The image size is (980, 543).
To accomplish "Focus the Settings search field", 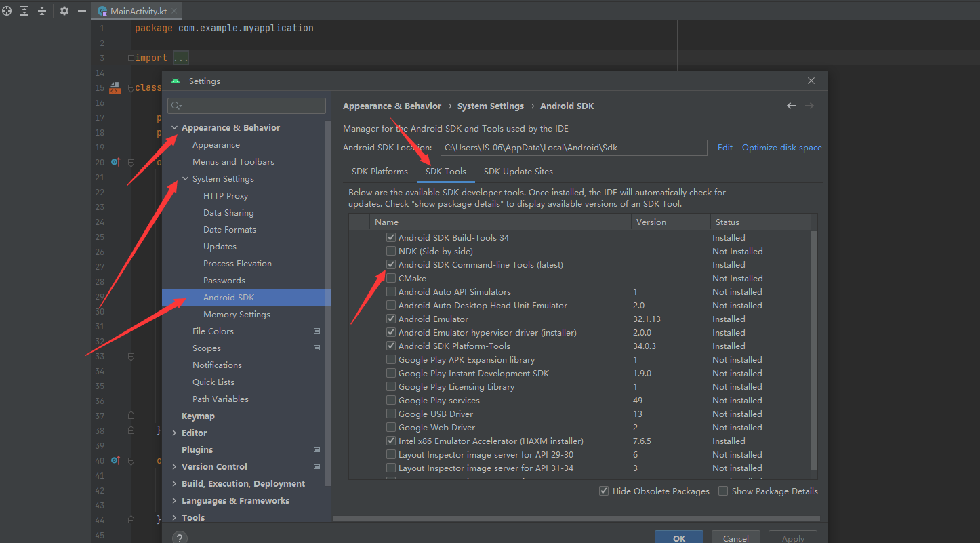I will point(247,106).
